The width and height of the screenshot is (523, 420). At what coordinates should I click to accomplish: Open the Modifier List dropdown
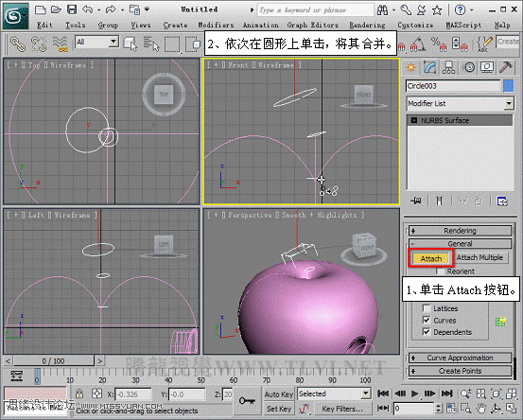[x=460, y=103]
